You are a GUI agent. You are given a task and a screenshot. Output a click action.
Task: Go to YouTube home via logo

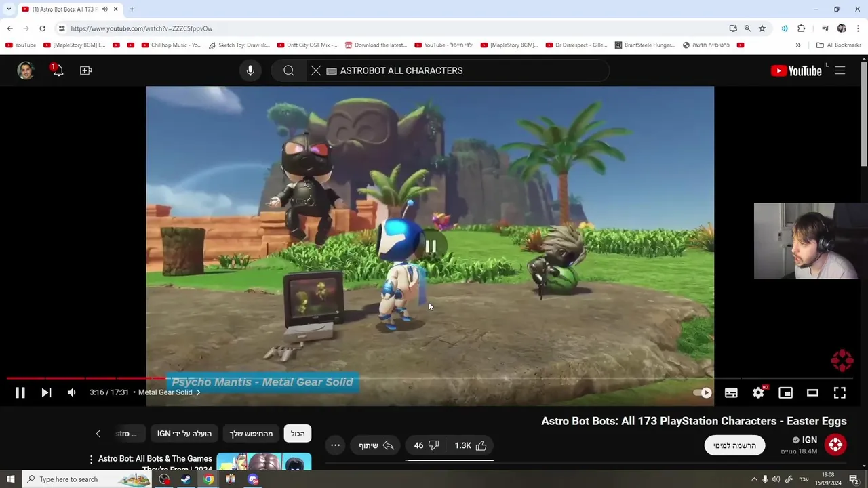[796, 70]
